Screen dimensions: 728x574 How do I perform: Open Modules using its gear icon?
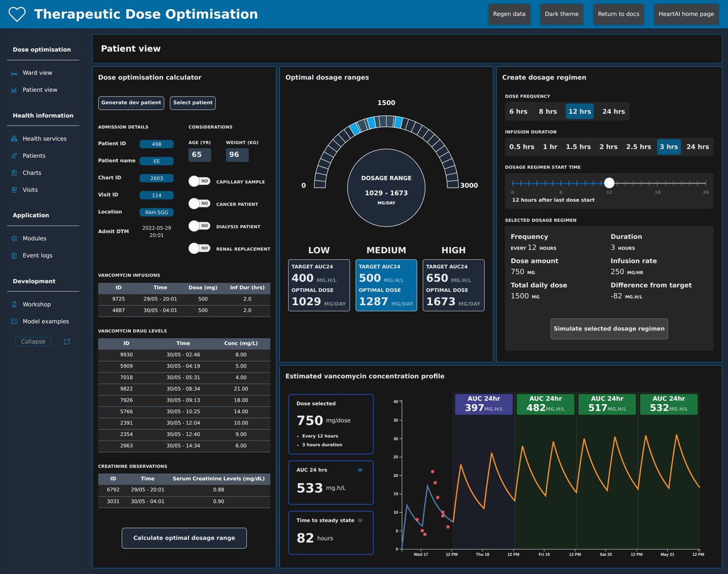click(x=13, y=238)
